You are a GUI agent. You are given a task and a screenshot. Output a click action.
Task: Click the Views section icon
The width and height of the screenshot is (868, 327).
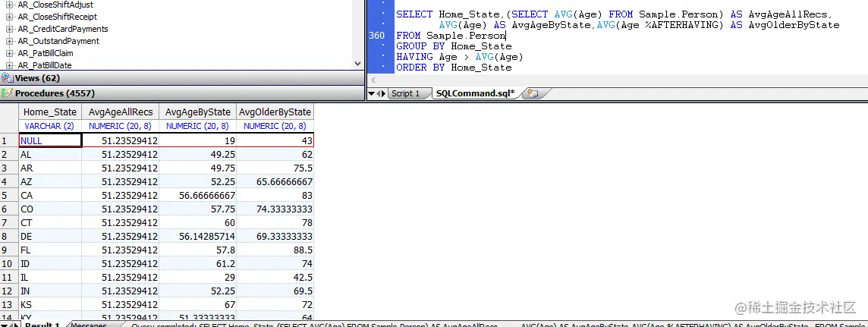click(7, 78)
